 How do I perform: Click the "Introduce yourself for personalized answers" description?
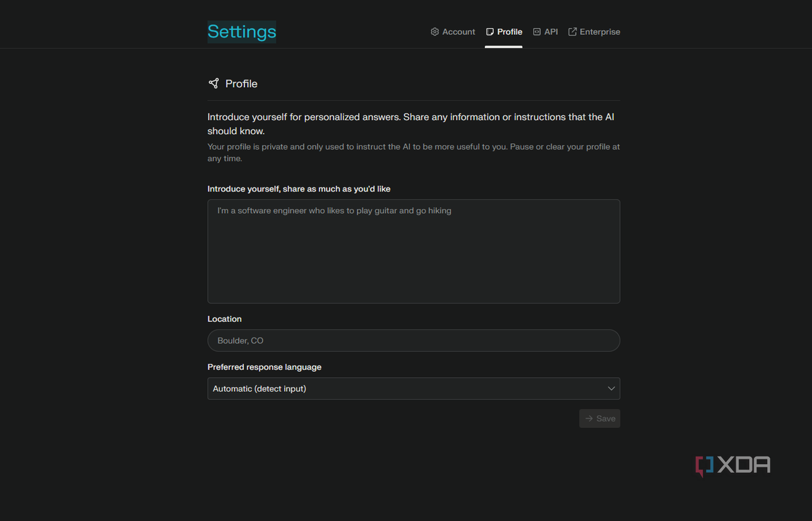(411, 124)
